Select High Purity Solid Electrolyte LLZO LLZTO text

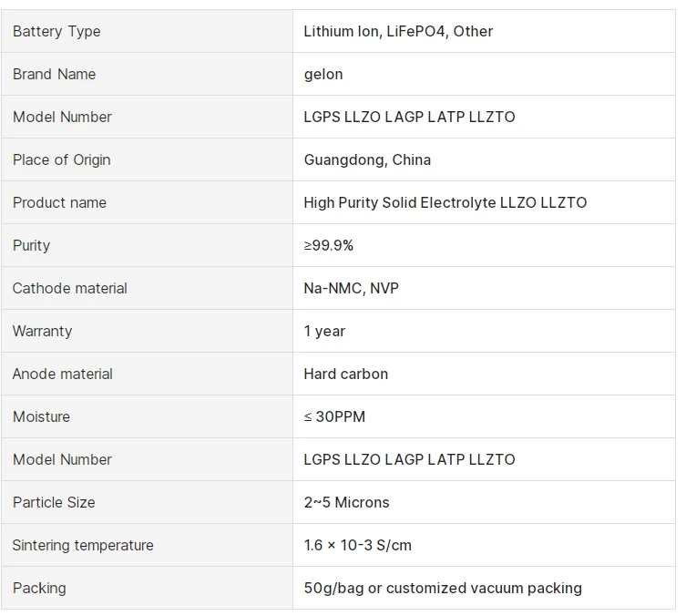[x=445, y=202]
